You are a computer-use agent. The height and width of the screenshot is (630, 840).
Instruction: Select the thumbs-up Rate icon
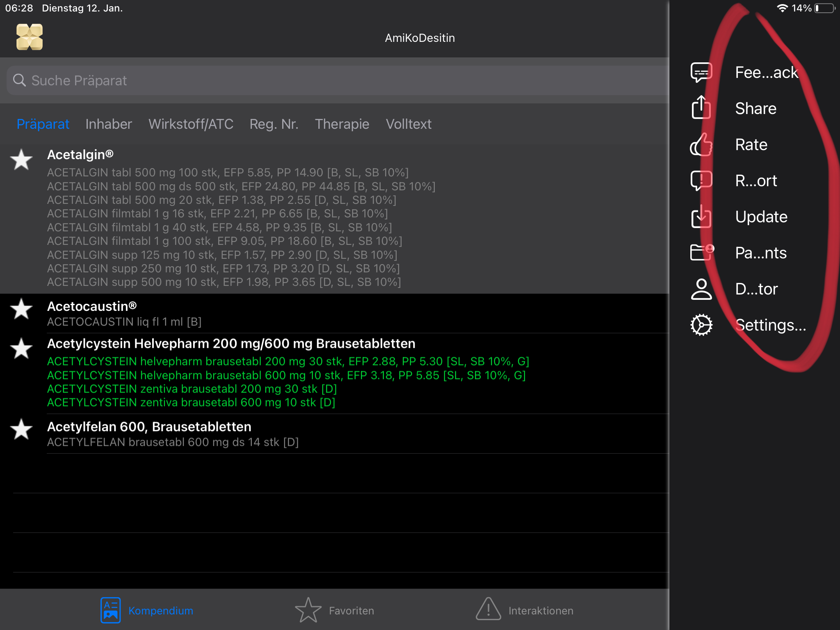pos(701,144)
